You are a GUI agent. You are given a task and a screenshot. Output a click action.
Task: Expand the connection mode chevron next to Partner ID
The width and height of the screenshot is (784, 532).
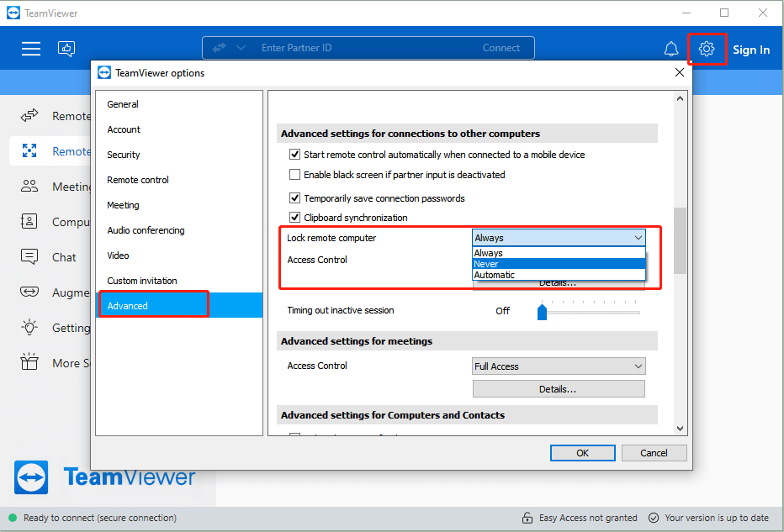coord(241,48)
